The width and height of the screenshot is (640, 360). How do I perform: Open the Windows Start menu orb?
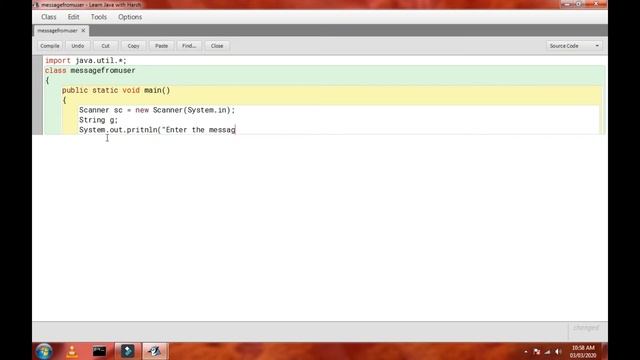click(44, 351)
